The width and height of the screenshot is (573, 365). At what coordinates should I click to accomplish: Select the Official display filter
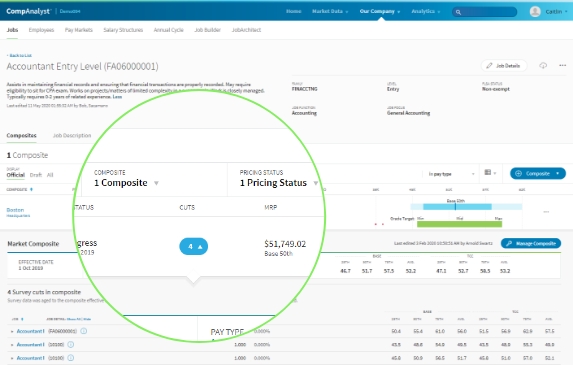coord(16,175)
